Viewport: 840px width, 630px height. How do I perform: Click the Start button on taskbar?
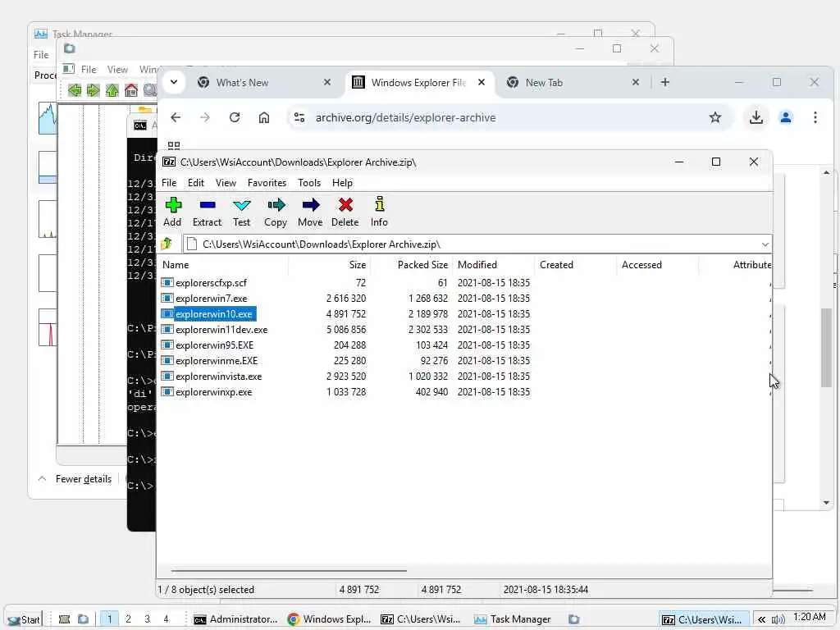[x=24, y=619]
